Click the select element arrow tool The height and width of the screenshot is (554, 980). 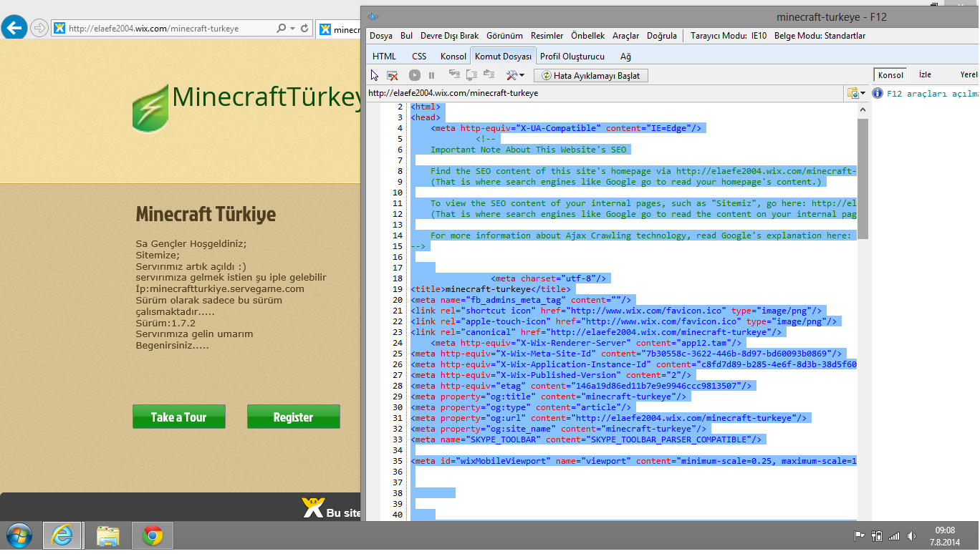(374, 75)
